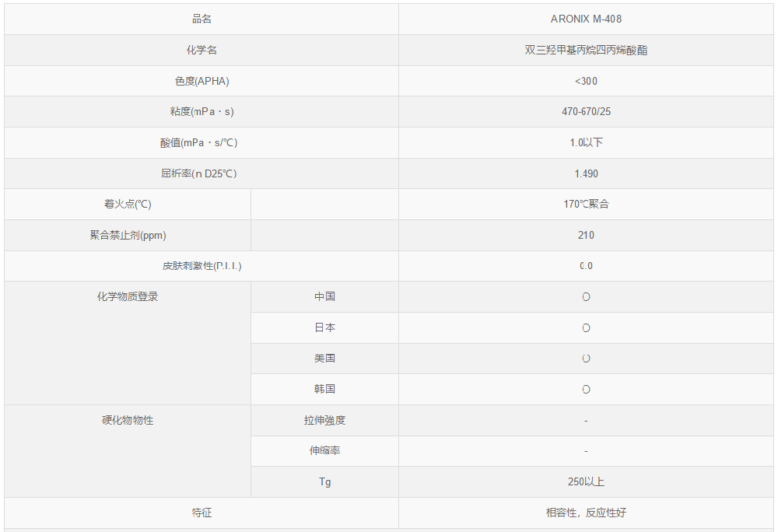Click the 美国 country cell
This screenshot has width=778, height=532.
(x=325, y=359)
